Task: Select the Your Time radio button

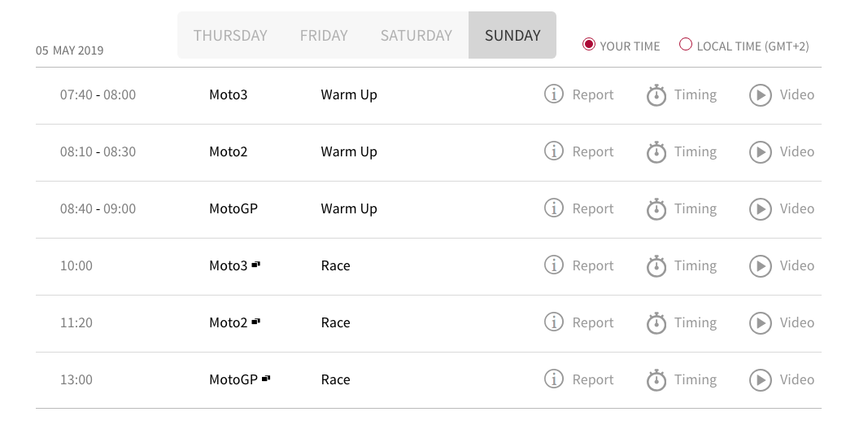Action: (589, 45)
